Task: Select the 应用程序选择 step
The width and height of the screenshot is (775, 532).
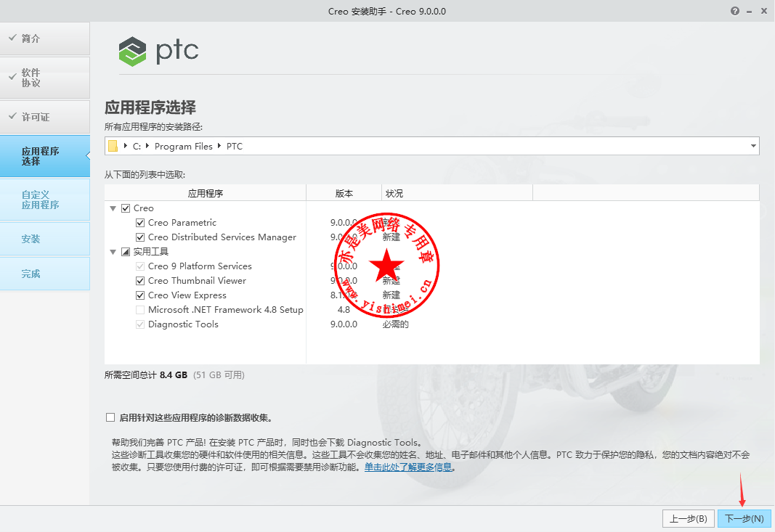Action: pos(45,156)
